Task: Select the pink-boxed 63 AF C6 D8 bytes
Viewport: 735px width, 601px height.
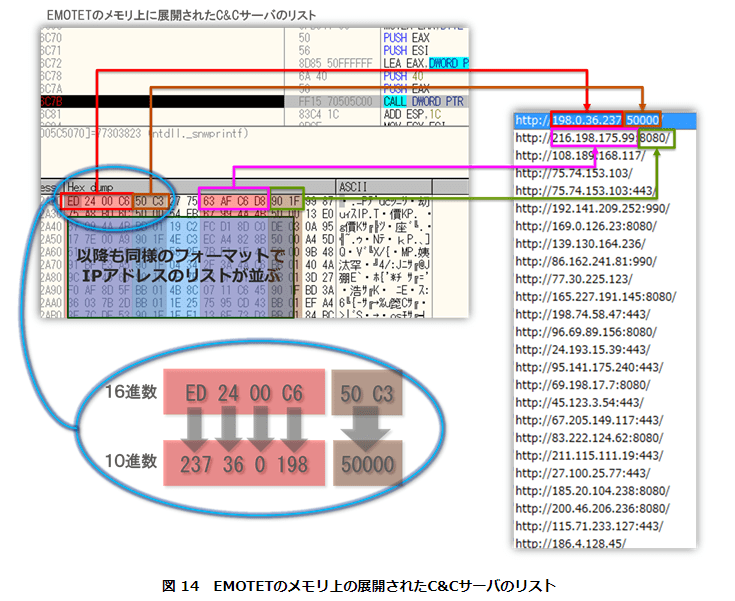Action: tap(233, 201)
